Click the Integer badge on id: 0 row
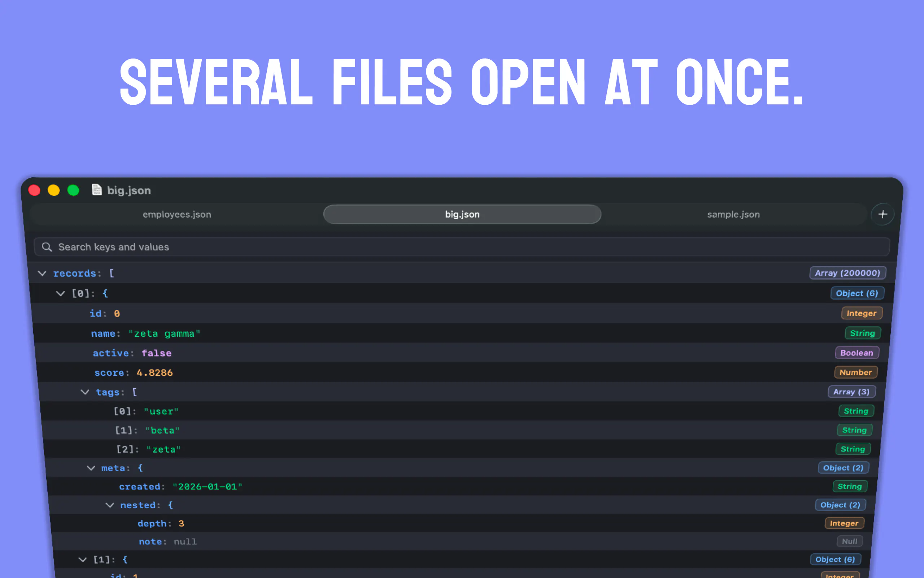The height and width of the screenshot is (578, 924). (862, 313)
